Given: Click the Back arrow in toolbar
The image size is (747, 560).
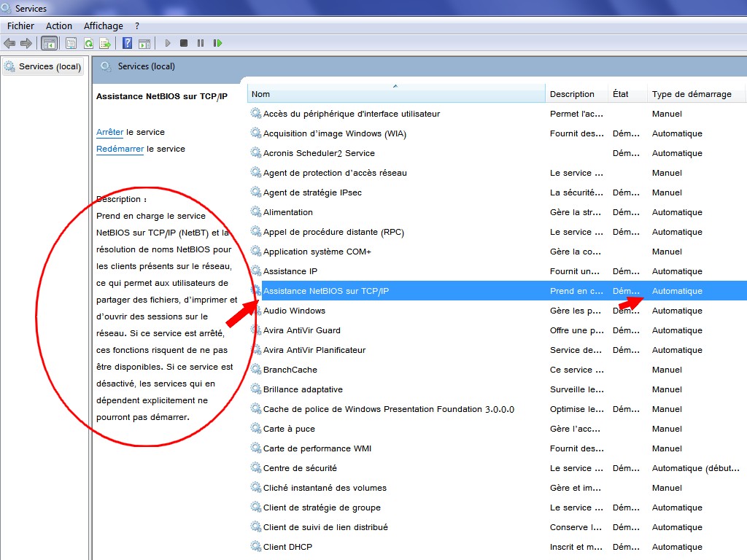Looking at the screenshot, I should coord(9,43).
